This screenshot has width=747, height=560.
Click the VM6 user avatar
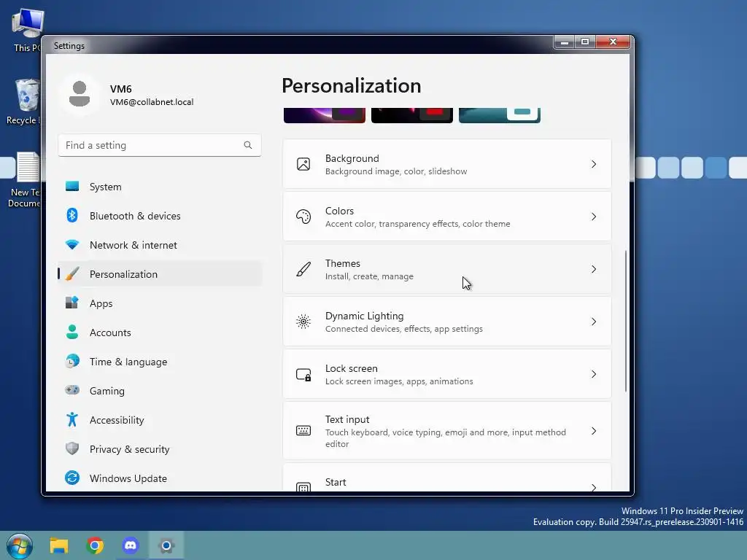pyautogui.click(x=80, y=94)
